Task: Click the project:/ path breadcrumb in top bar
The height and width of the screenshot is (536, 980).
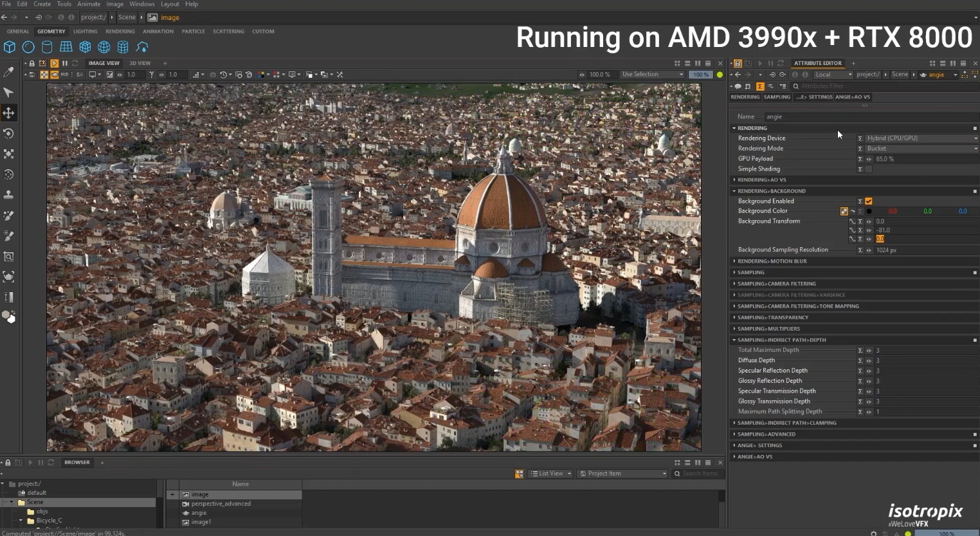Action: point(93,17)
